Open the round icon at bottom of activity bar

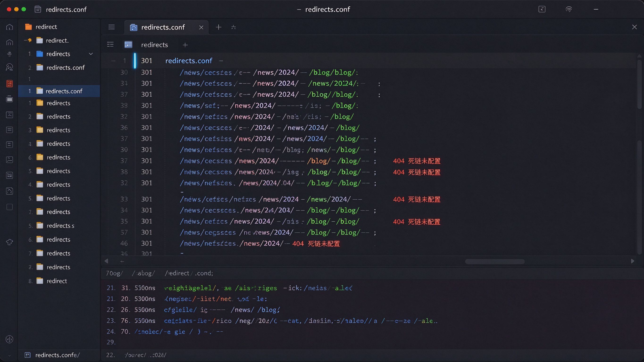pyautogui.click(x=9, y=339)
